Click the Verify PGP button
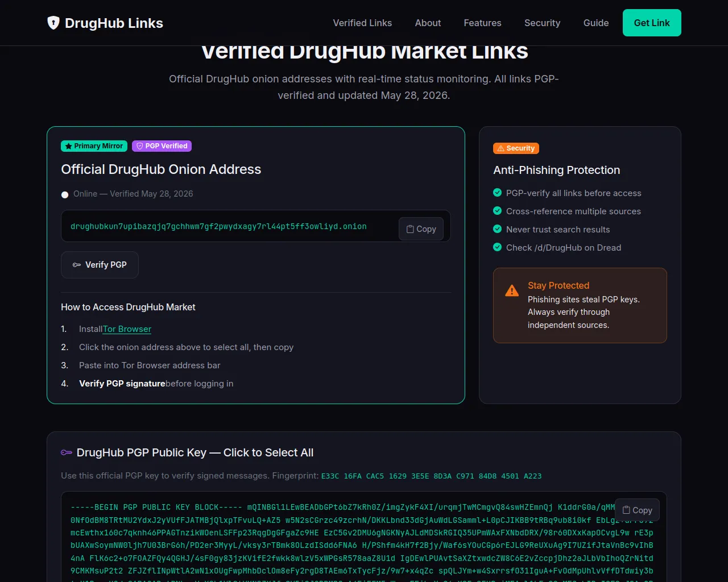This screenshot has height=582, width=728. [100, 265]
